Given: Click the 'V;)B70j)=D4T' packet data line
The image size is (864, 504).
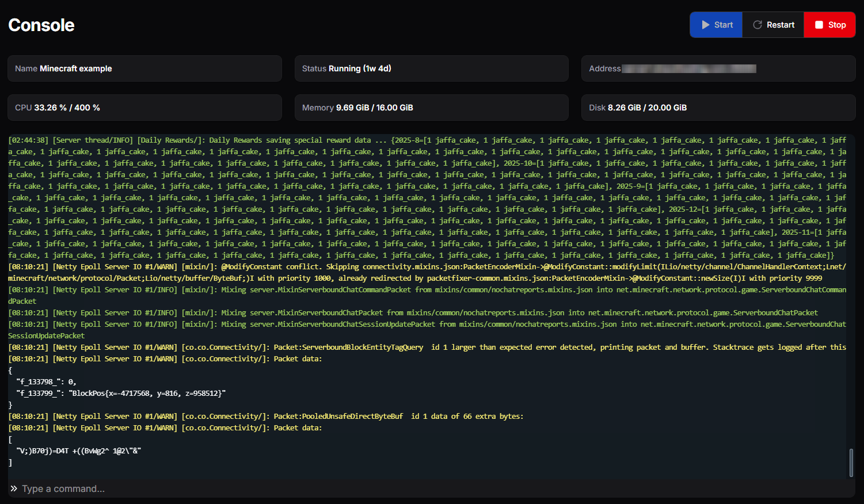Looking at the screenshot, I should click(x=79, y=450).
